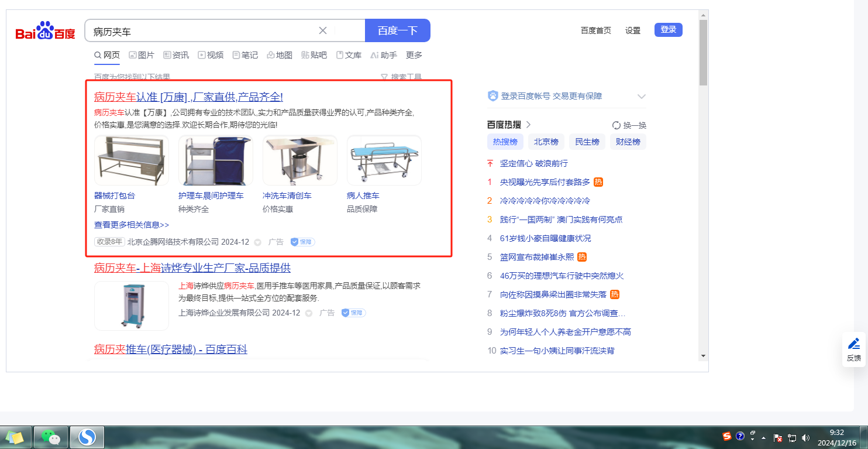
Task: Clear the search box with the X icon
Action: [323, 30]
